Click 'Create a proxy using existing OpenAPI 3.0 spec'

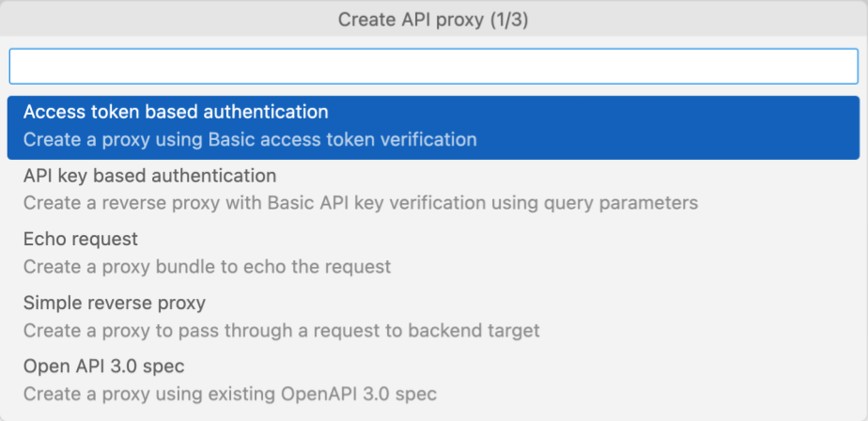229,394
